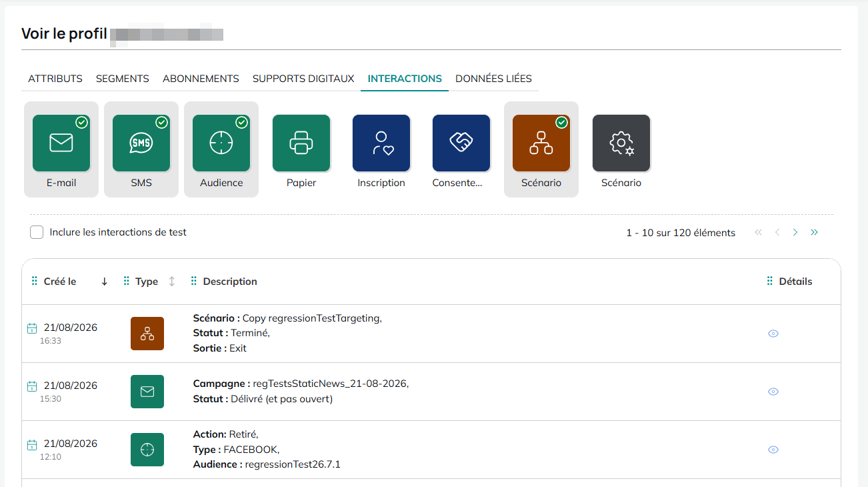Image resolution: width=868 pixels, height=487 pixels.
Task: Sort by Créé le using the down arrow
Action: point(104,282)
